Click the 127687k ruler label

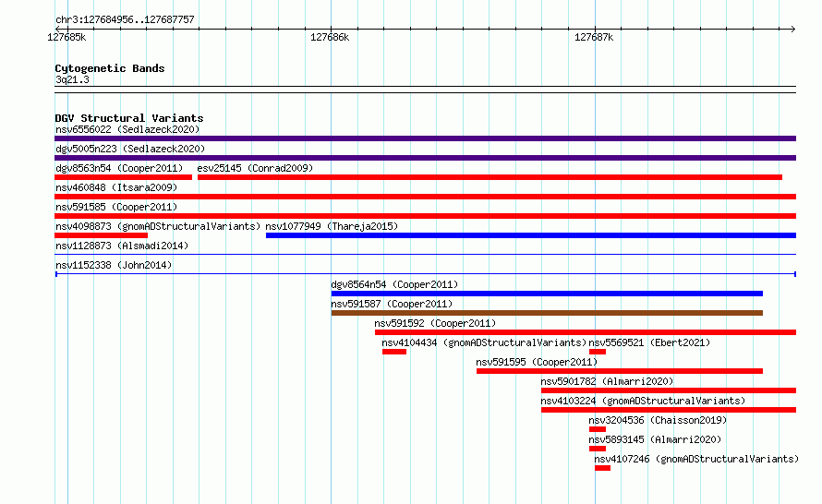(594, 37)
